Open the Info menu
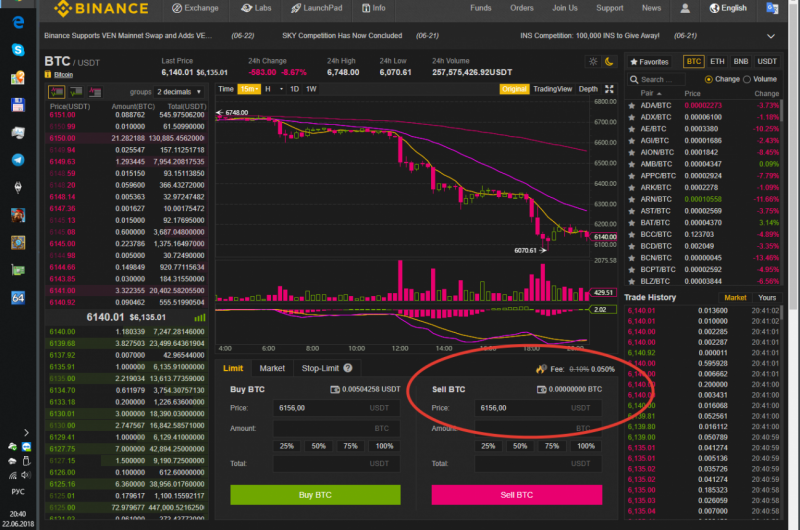This screenshot has height=530, width=800. [373, 8]
